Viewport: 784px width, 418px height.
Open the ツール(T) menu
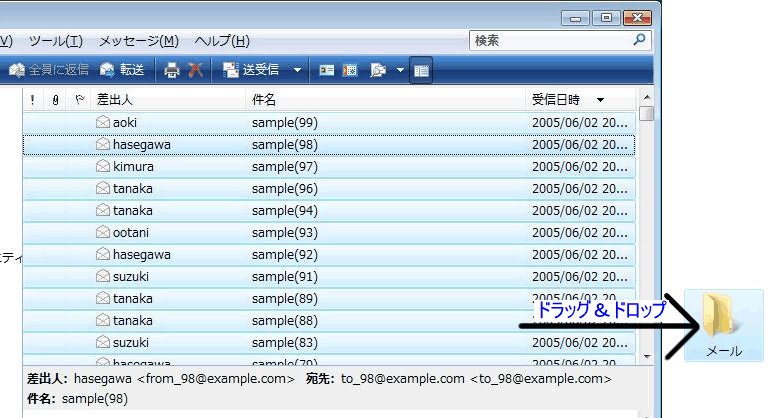(x=56, y=41)
